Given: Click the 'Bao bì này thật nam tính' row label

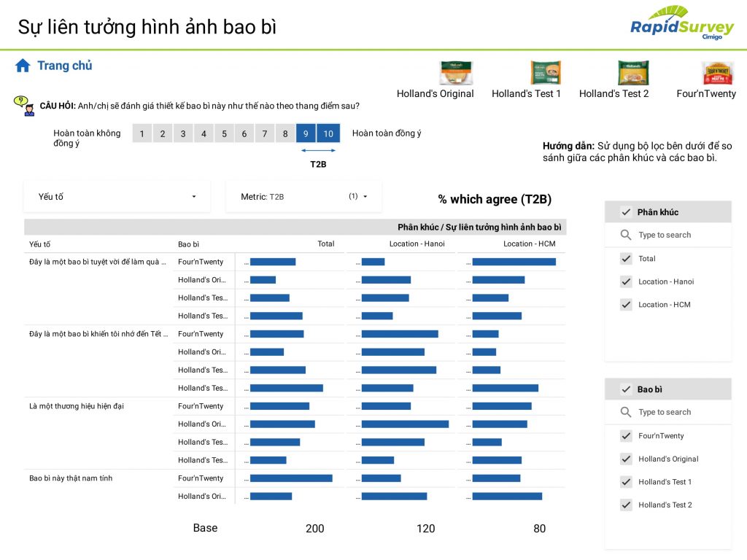Looking at the screenshot, I should (71, 478).
